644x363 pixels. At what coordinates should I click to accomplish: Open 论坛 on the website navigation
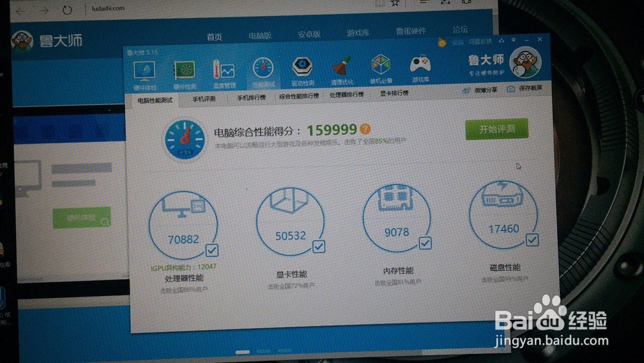click(460, 30)
